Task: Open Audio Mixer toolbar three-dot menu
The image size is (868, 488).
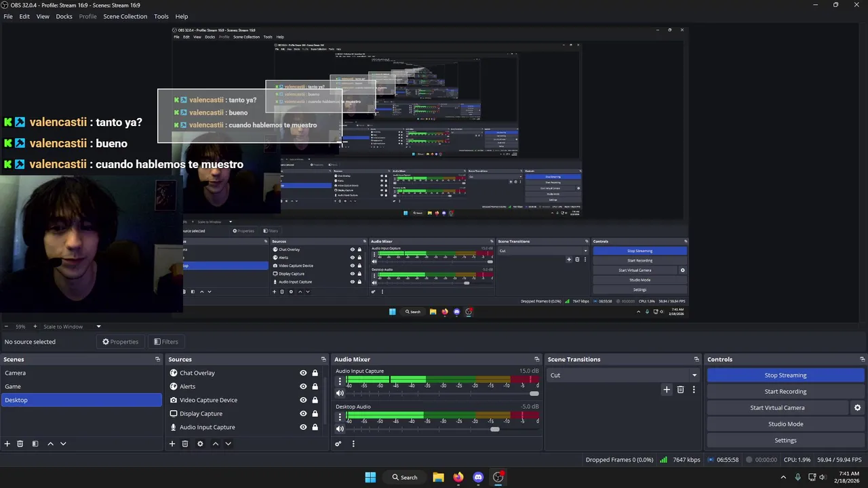Action: click(x=353, y=444)
